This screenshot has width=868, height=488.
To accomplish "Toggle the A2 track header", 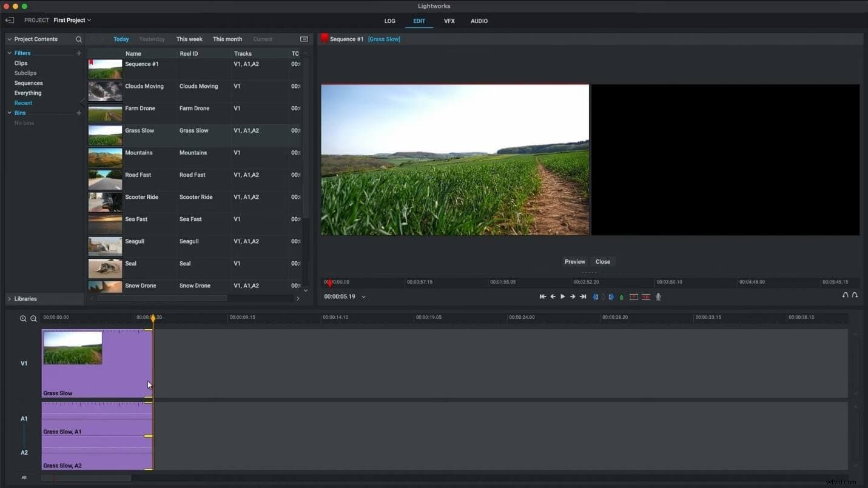I will [x=24, y=452].
